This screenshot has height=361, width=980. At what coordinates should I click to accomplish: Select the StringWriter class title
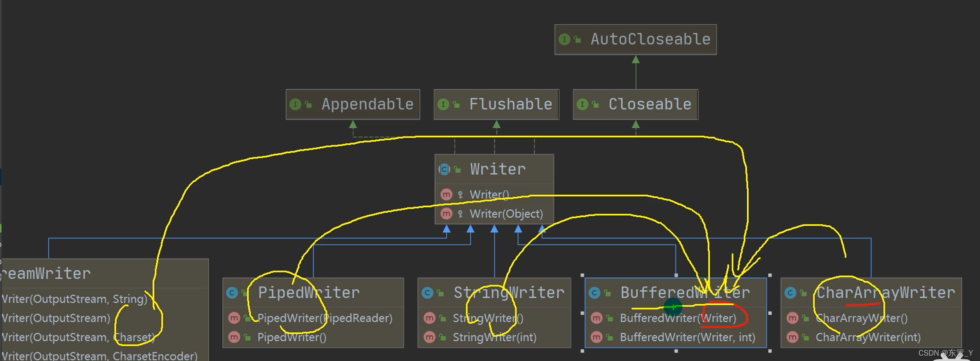509,293
